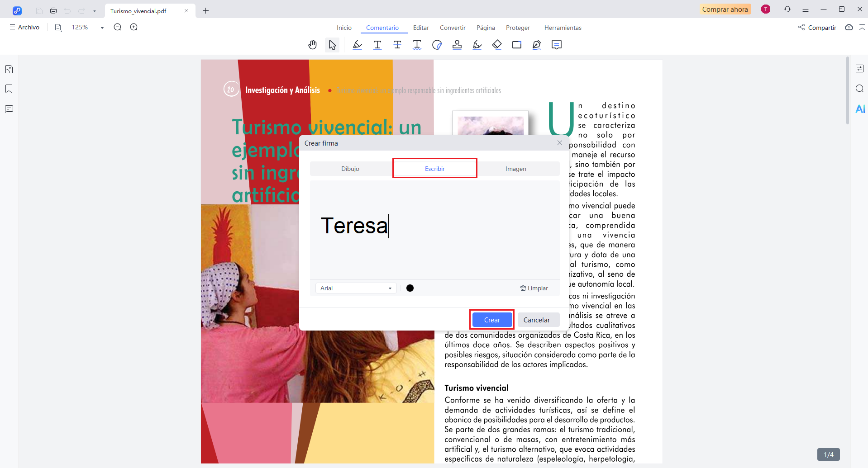The image size is (868, 468).
Task: Open the signature tool
Action: [537, 45]
